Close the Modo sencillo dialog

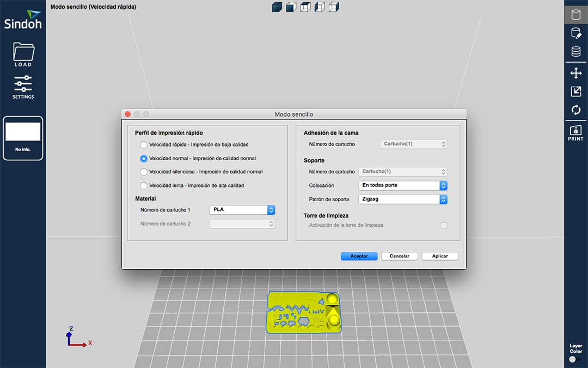pyautogui.click(x=127, y=114)
